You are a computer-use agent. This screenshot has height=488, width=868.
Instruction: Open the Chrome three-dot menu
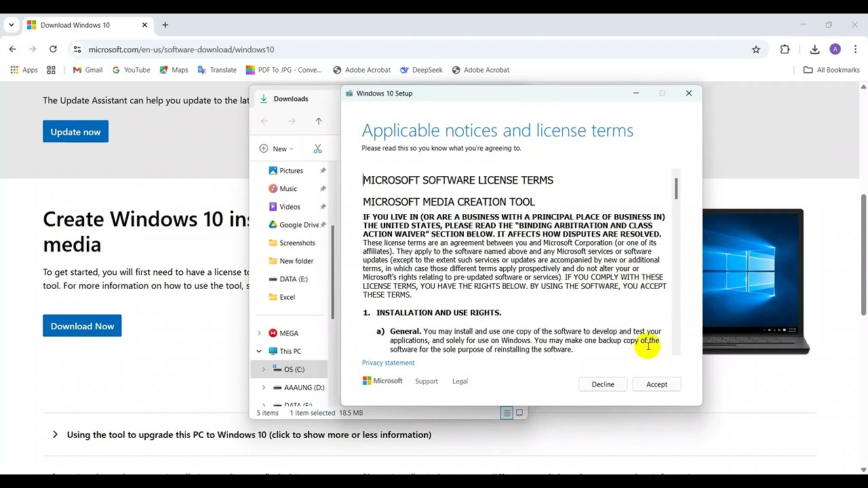[854, 49]
